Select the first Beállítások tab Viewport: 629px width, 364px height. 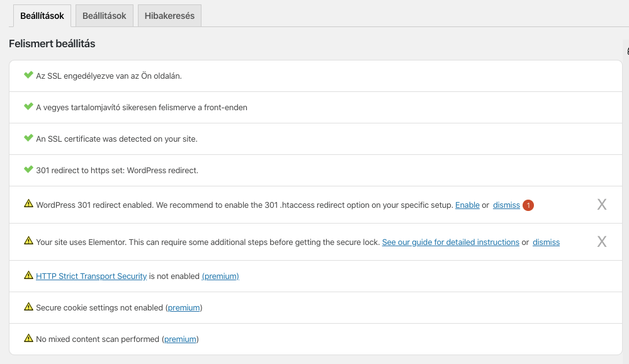point(42,16)
